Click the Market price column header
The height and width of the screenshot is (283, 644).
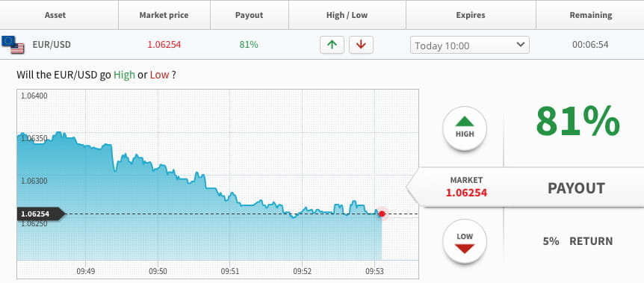tap(164, 15)
